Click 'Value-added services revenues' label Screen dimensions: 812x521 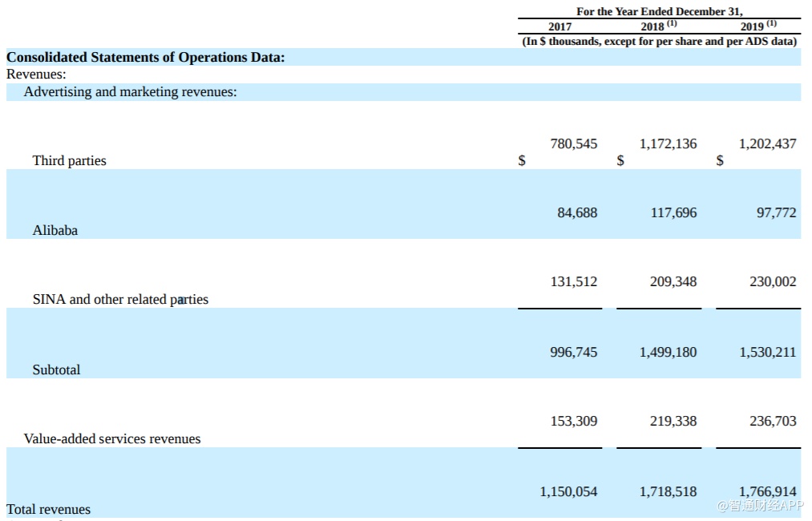click(x=112, y=438)
